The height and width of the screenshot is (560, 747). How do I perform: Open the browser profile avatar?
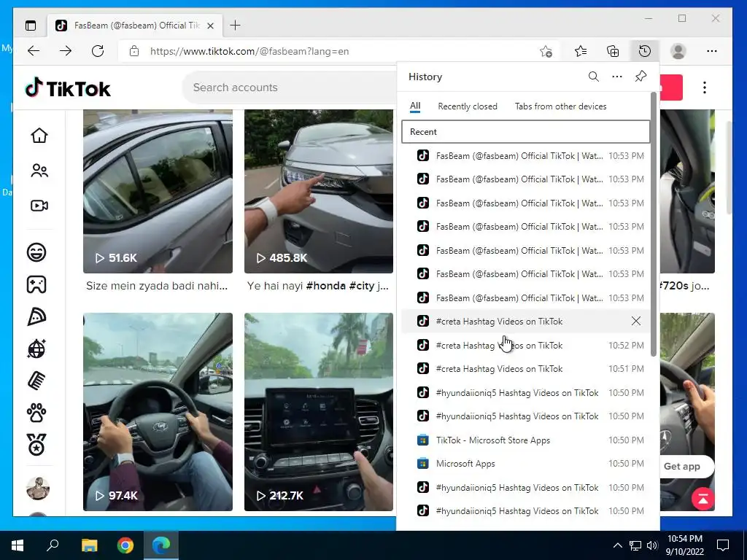click(x=678, y=51)
